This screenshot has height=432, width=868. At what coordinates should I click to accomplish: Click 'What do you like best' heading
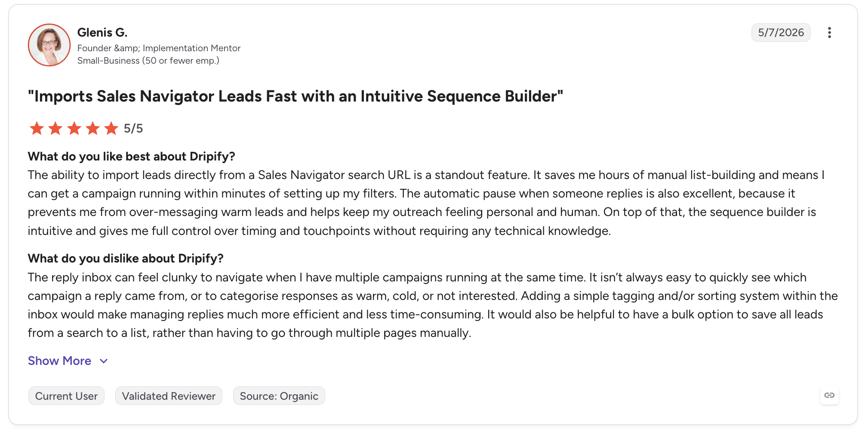click(x=132, y=156)
